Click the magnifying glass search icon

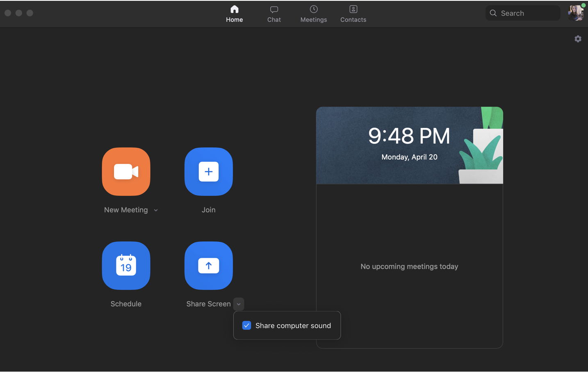[493, 13]
